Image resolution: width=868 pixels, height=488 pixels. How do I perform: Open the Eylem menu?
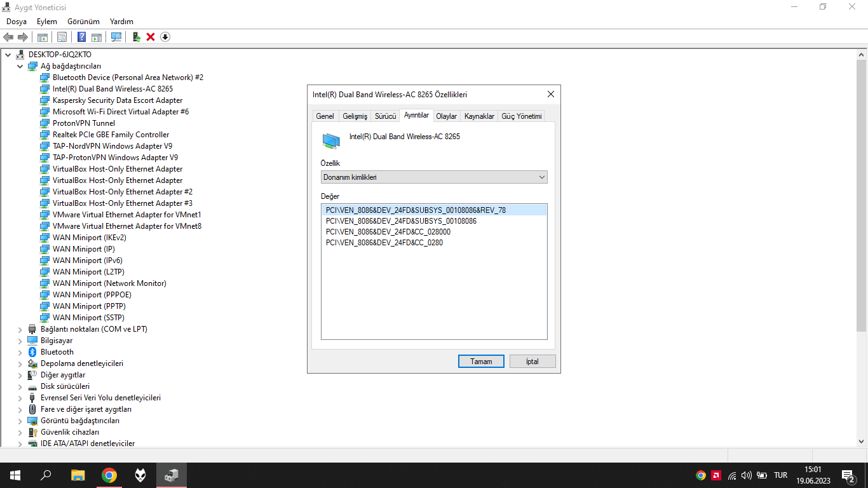pos(47,22)
